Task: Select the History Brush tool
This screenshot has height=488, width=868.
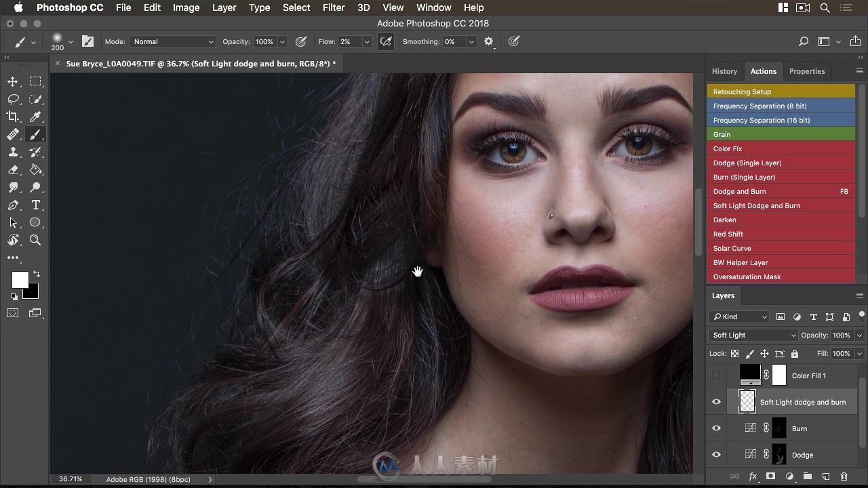Action: [35, 152]
